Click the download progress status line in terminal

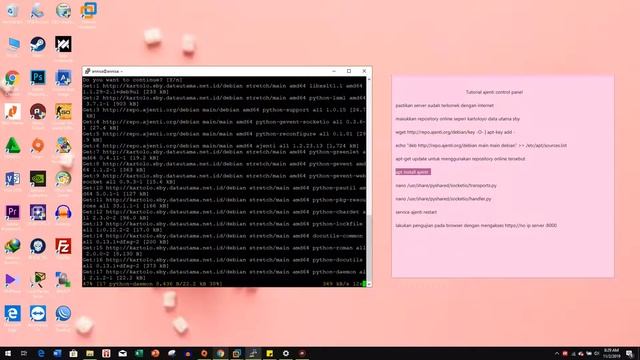(x=223, y=284)
